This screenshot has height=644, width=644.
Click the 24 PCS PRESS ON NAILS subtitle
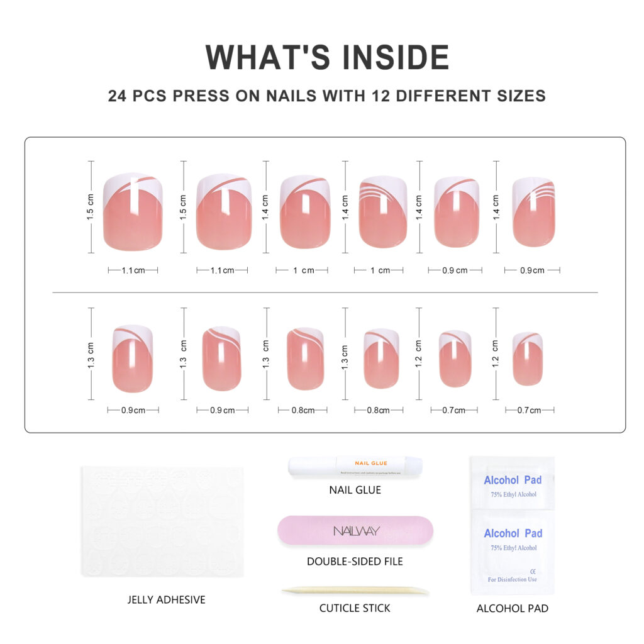[326, 96]
